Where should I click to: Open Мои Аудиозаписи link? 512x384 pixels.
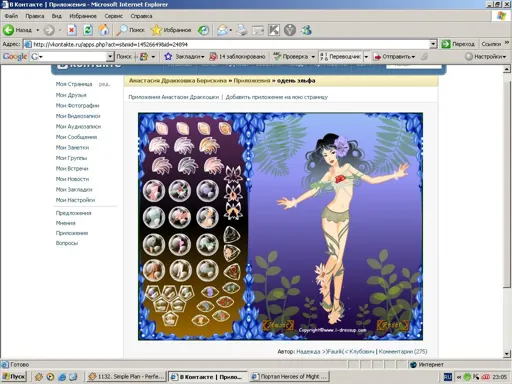(x=78, y=126)
